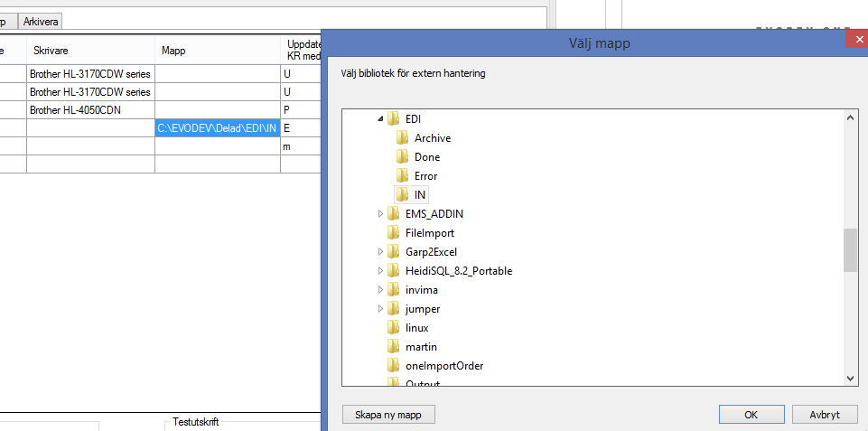Select the martin folder label
The height and width of the screenshot is (431, 868).
[x=421, y=347]
